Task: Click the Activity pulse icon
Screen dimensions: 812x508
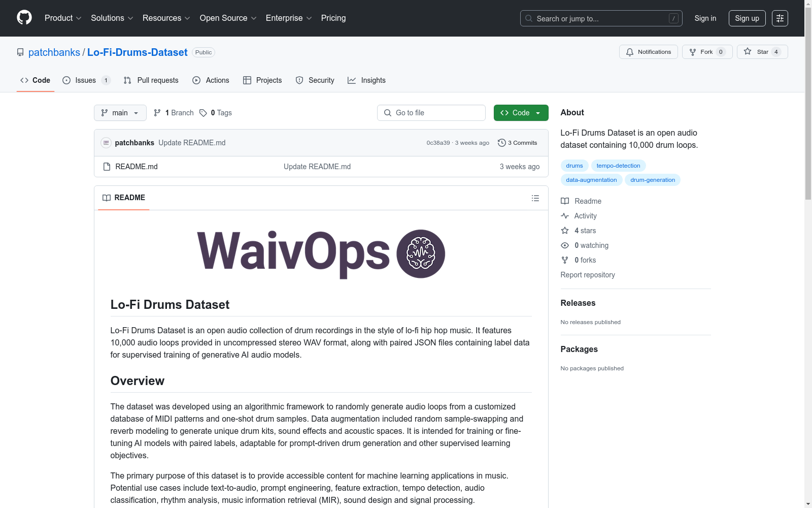Action: click(565, 216)
